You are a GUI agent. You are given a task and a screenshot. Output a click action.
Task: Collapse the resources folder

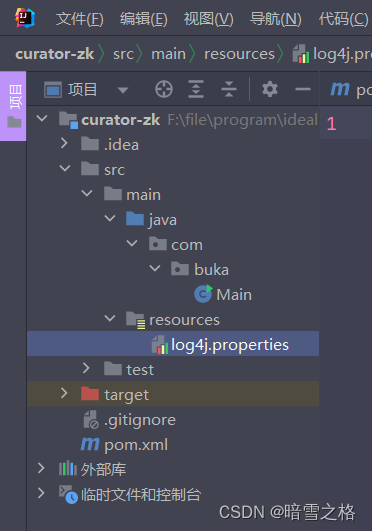tap(110, 318)
